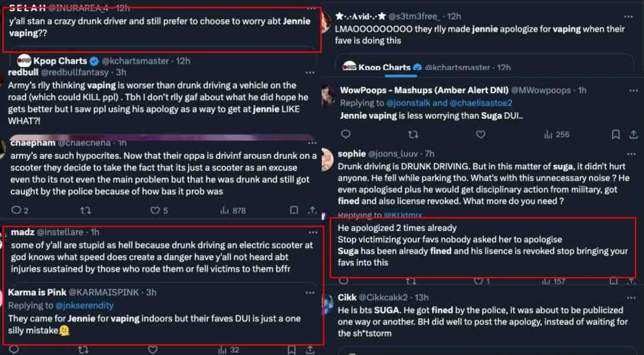Share the chaepham tweet via share icon

[313, 210]
